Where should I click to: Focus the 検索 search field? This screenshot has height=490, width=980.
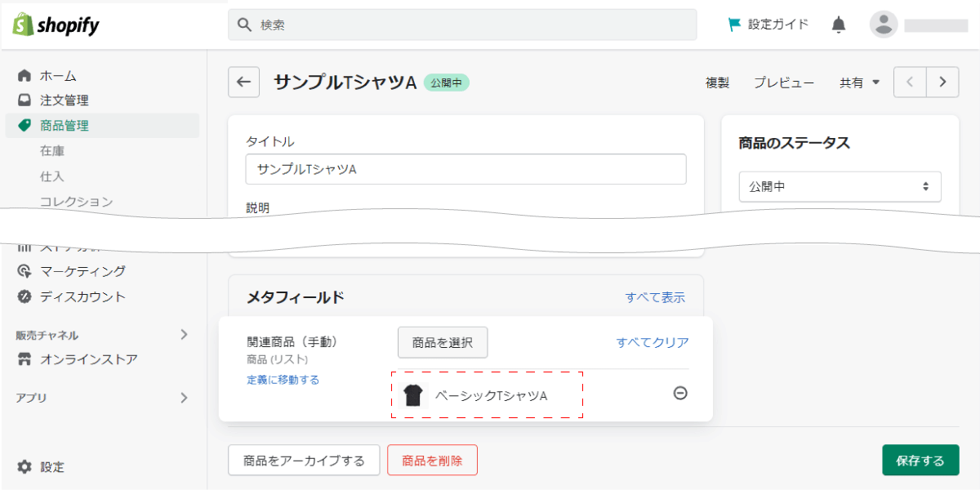462,24
